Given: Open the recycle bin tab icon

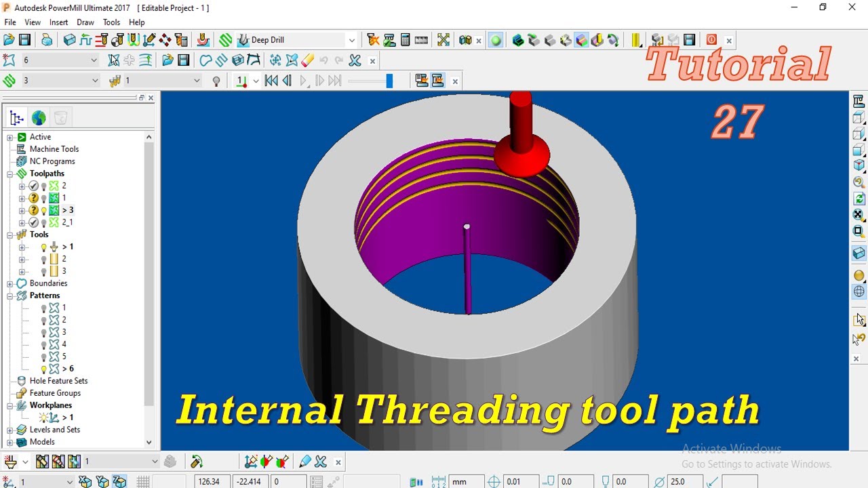Looking at the screenshot, I should [x=60, y=118].
